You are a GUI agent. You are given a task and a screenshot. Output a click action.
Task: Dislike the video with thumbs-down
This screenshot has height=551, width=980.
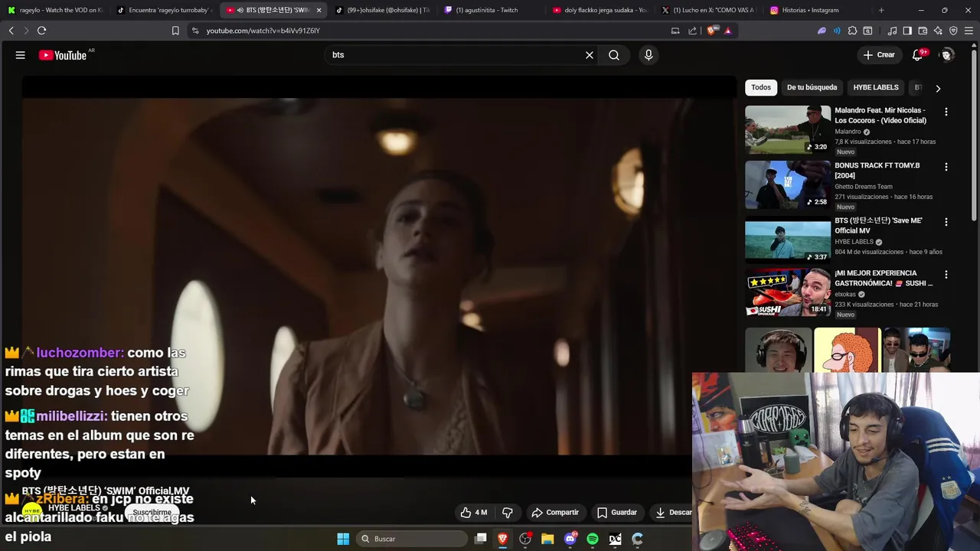point(507,513)
